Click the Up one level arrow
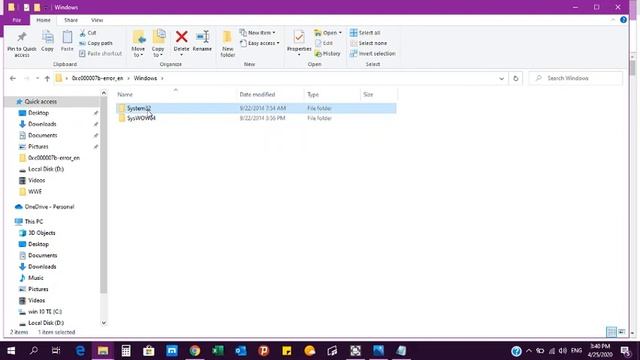 tap(47, 78)
